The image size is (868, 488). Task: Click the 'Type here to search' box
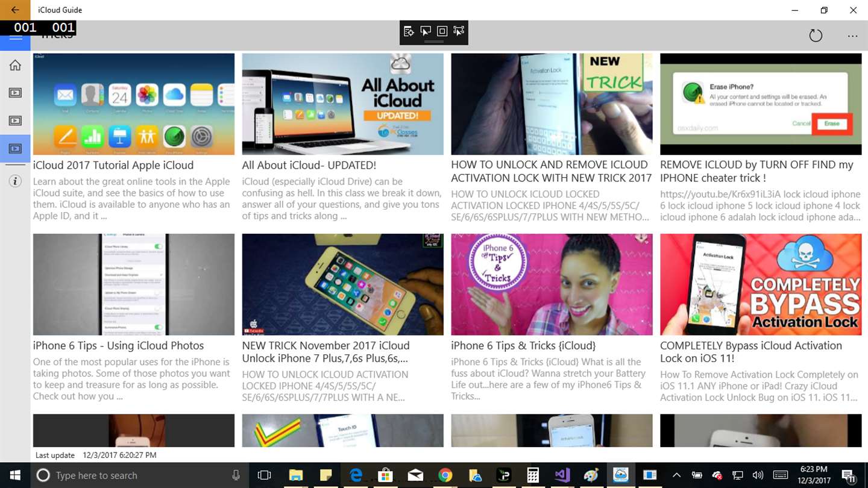139,475
